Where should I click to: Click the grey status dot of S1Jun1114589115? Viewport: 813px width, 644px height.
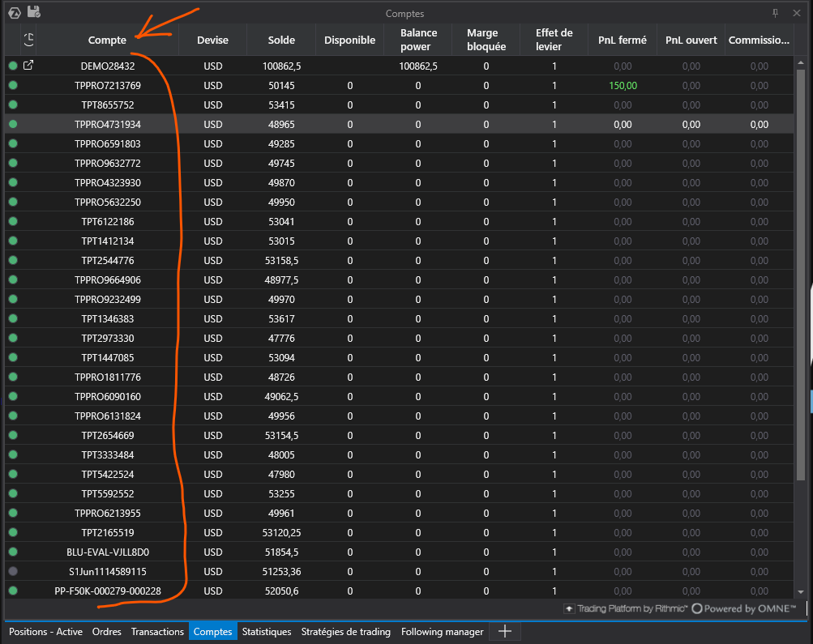click(x=13, y=571)
